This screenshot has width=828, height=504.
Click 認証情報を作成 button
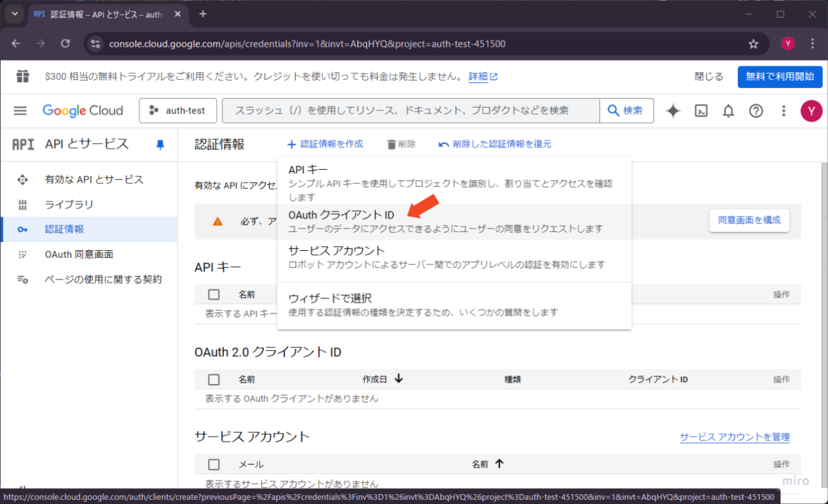[325, 144]
